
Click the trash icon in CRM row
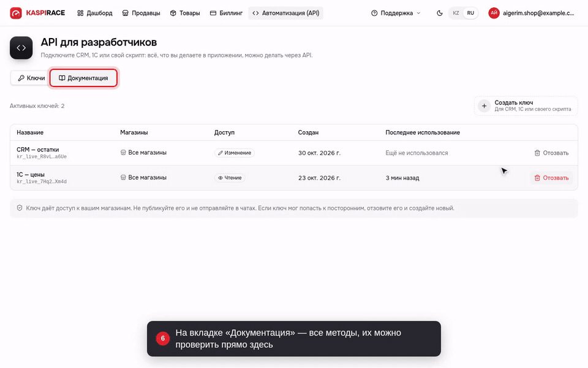[x=537, y=153]
